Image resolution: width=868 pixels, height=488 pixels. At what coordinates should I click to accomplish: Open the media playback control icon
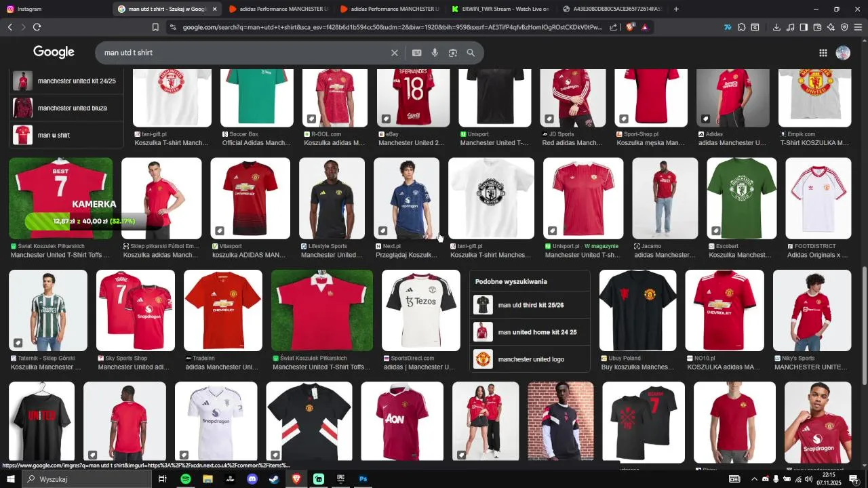point(791,27)
